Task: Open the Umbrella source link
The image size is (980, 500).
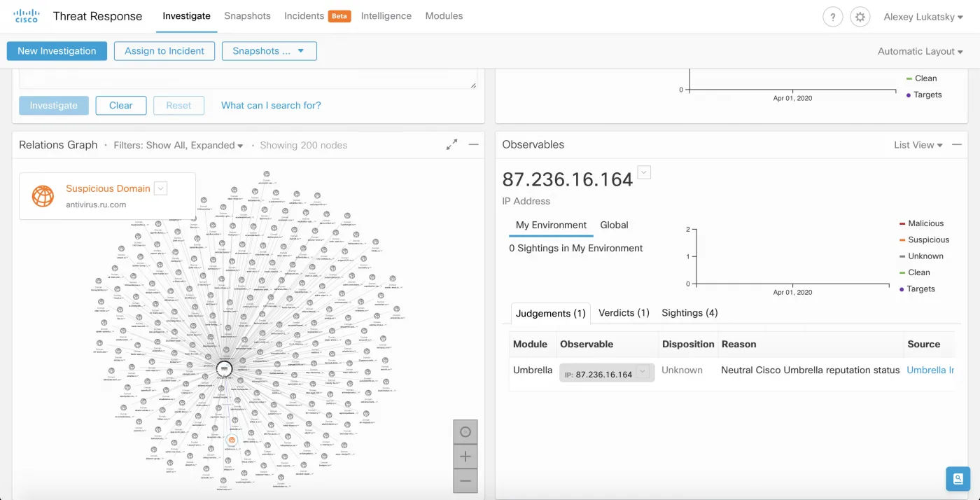Action: point(930,370)
